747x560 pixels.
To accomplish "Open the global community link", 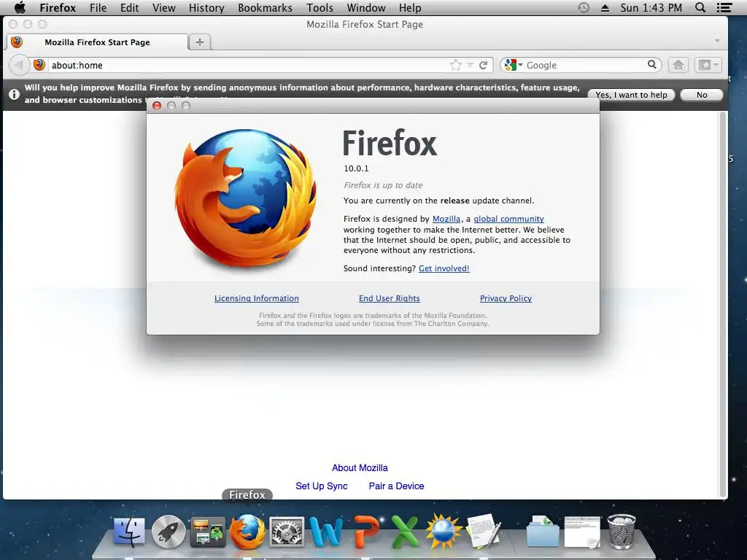I will (508, 219).
